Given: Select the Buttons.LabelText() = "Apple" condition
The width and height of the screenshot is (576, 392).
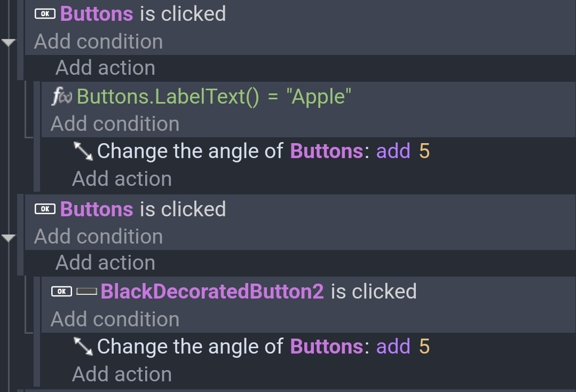Looking at the screenshot, I should pos(214,97).
